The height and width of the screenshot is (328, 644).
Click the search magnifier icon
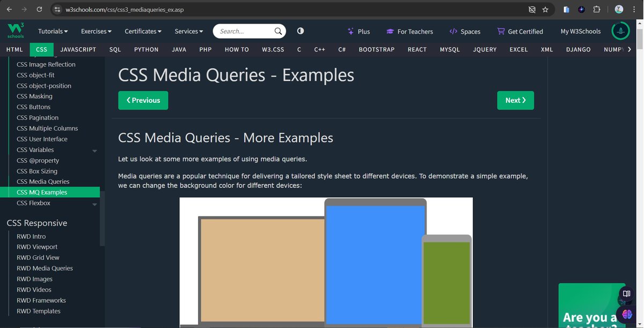point(278,31)
